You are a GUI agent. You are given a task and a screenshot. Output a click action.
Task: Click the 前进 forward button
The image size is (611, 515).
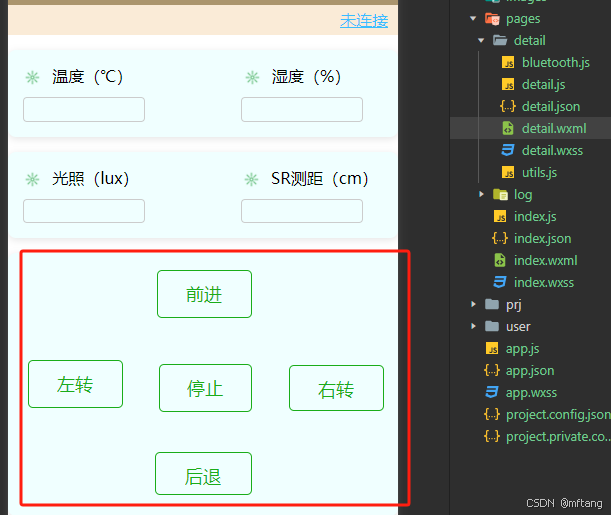tap(204, 294)
